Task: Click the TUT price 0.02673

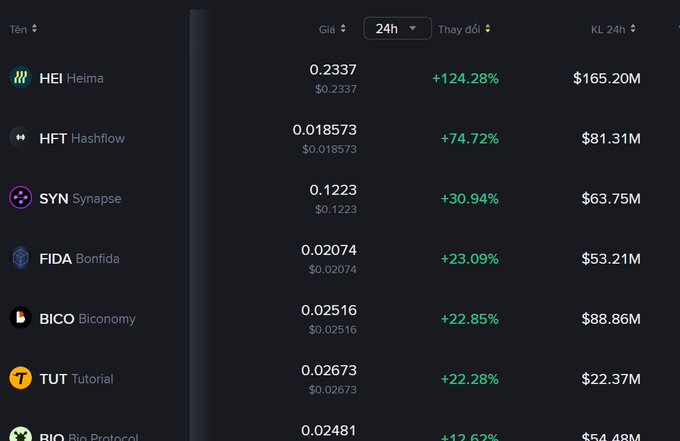Action: tap(329, 370)
